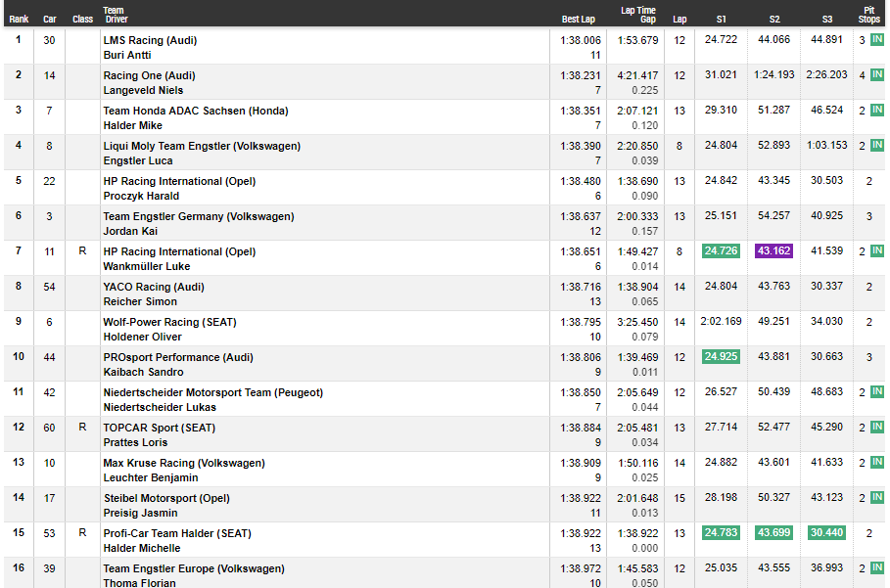Select driver name Proczyk Harald
The image size is (890, 588).
click(x=141, y=196)
